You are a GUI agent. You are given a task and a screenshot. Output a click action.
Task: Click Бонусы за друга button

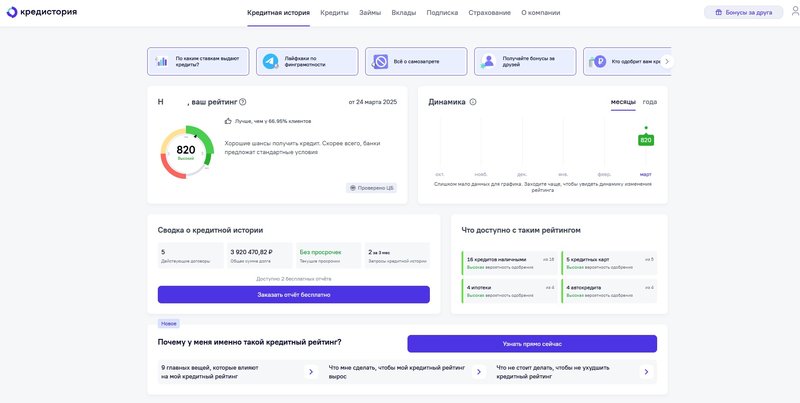click(743, 12)
